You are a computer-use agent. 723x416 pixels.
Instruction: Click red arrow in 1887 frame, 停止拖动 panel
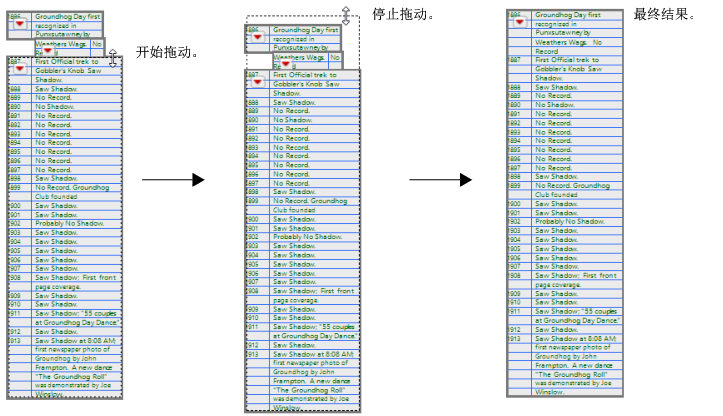pos(258,82)
